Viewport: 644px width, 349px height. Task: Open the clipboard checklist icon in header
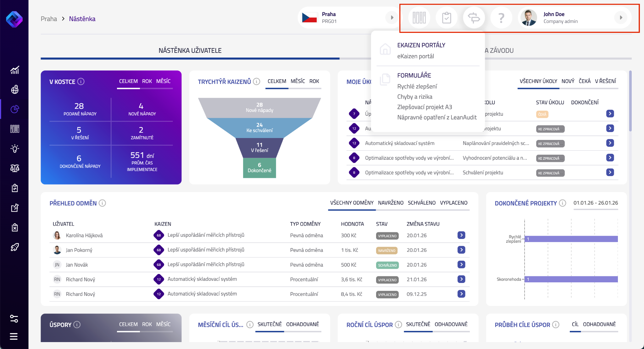pos(446,18)
